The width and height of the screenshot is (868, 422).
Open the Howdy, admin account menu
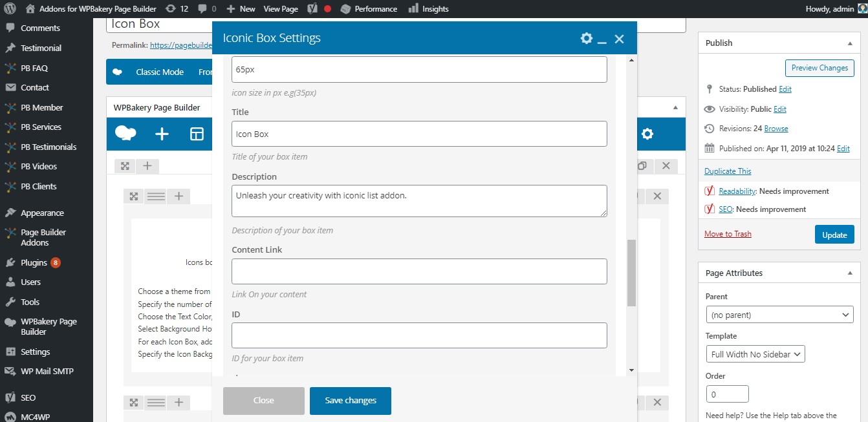[836, 9]
